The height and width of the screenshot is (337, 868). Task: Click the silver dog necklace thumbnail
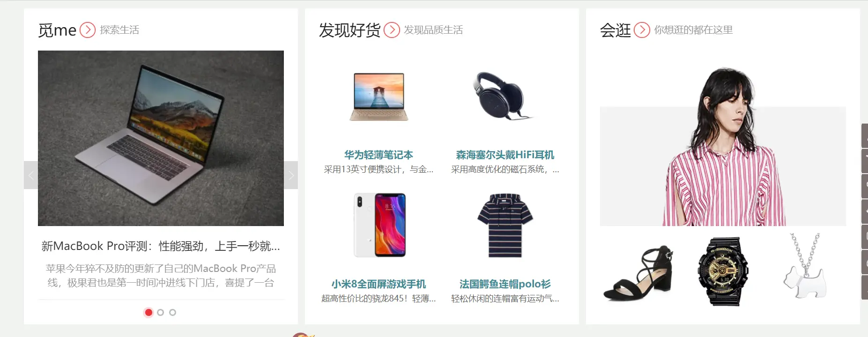point(805,266)
